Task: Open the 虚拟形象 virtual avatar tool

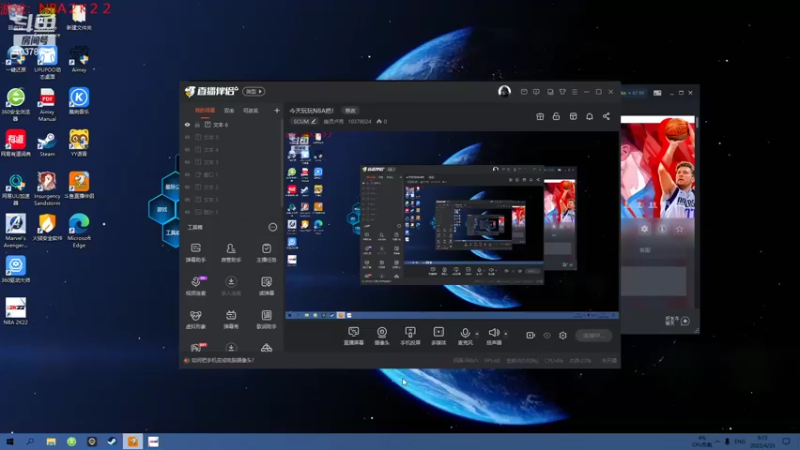Action: 195,319
